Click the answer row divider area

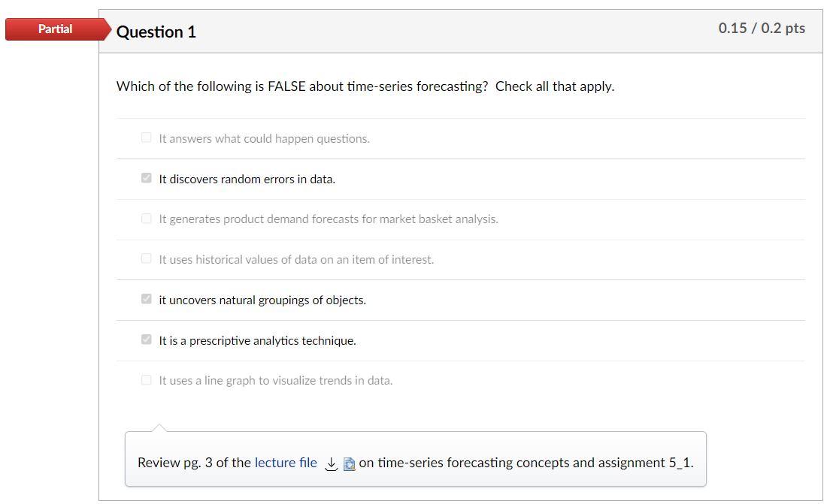(461, 198)
